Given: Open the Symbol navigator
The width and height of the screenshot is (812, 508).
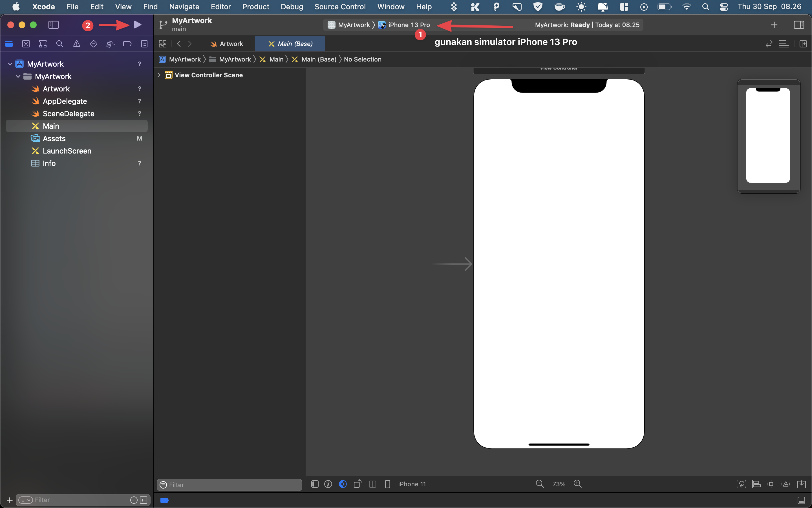Looking at the screenshot, I should coord(43,44).
